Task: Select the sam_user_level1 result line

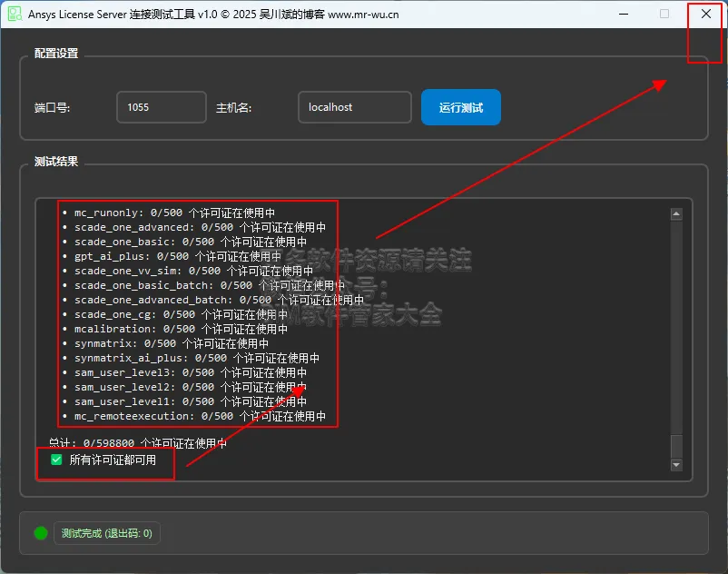Action: (185, 401)
